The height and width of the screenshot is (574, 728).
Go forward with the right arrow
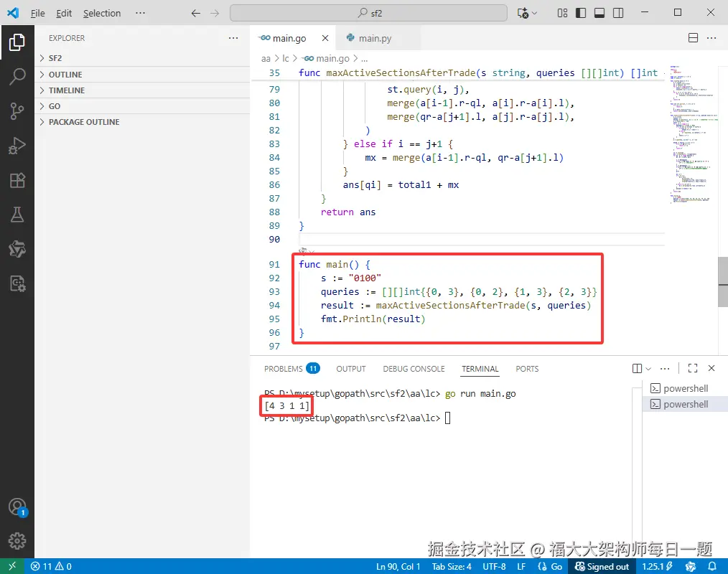click(x=215, y=13)
